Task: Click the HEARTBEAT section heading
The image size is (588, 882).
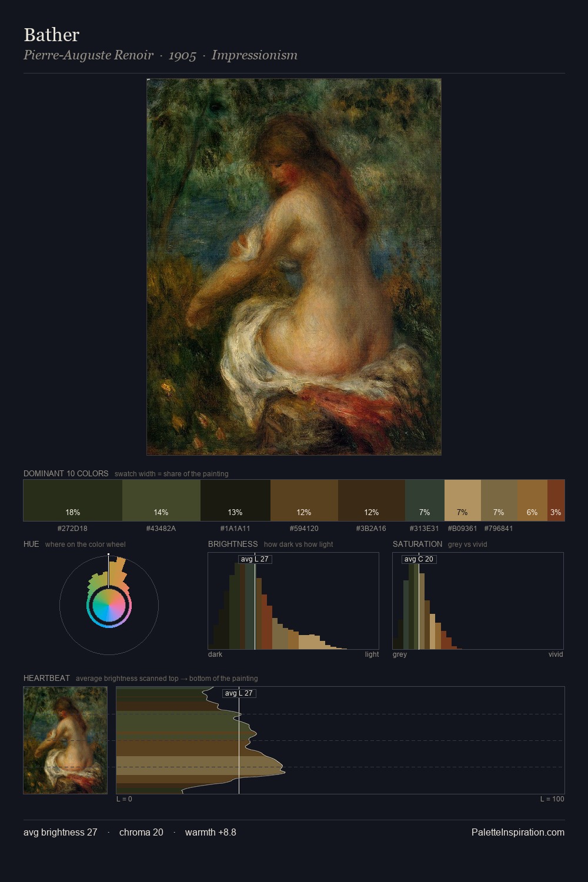Action: (x=46, y=678)
